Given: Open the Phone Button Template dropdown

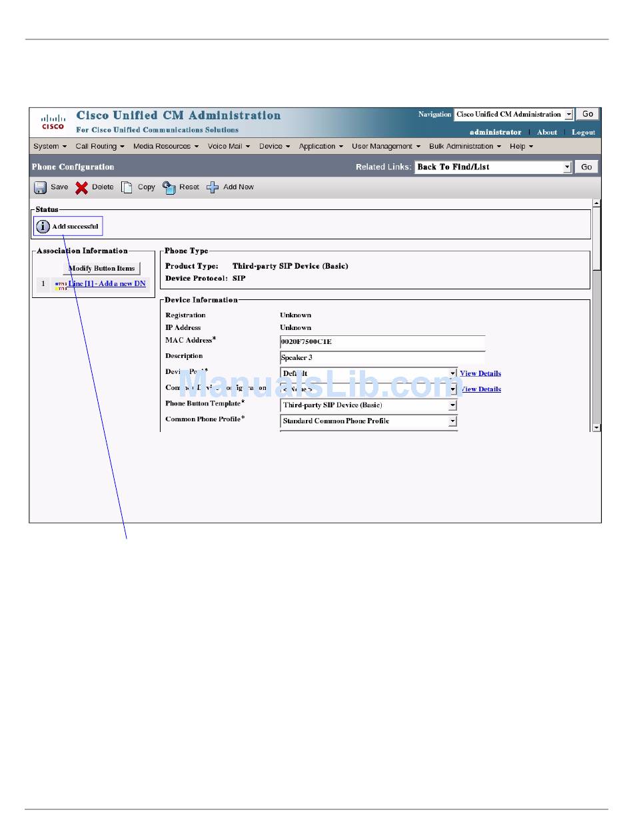Looking at the screenshot, I should click(368, 405).
